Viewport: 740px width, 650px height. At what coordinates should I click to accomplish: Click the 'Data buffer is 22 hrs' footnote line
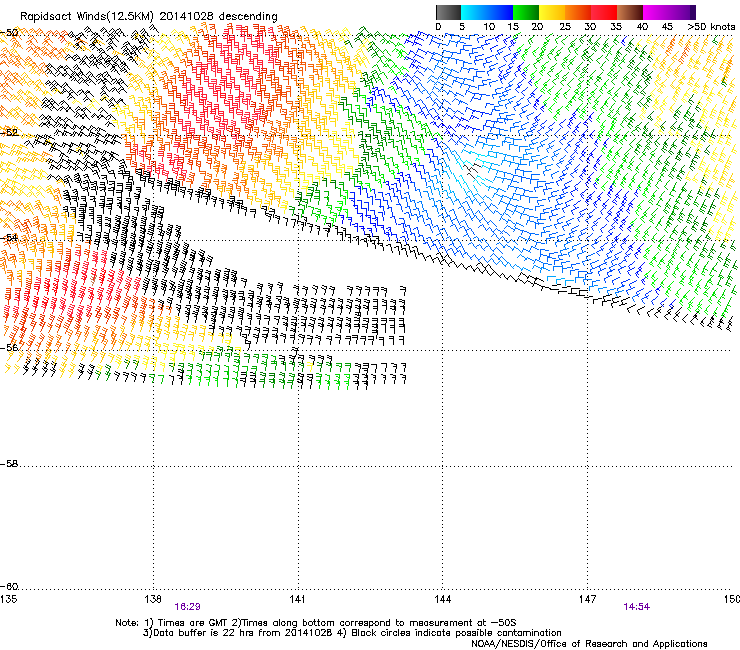pos(352,633)
